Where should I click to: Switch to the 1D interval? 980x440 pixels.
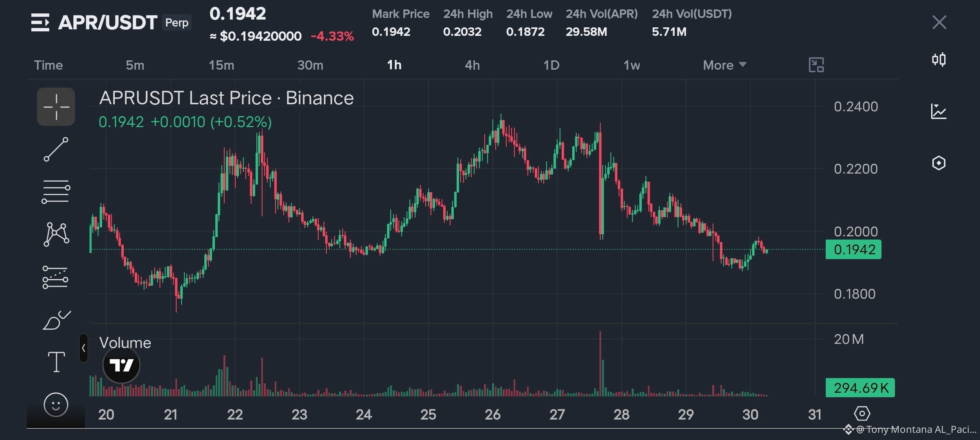point(551,65)
